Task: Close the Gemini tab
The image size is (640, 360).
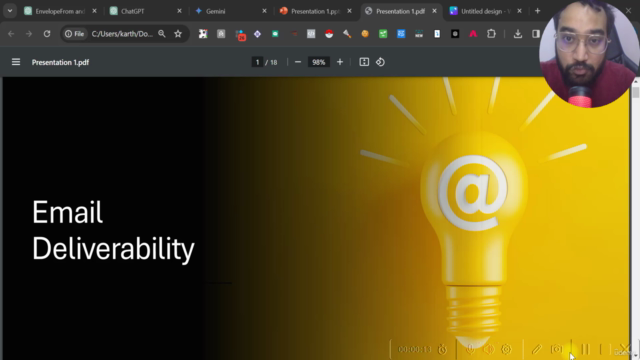Action: tap(264, 11)
